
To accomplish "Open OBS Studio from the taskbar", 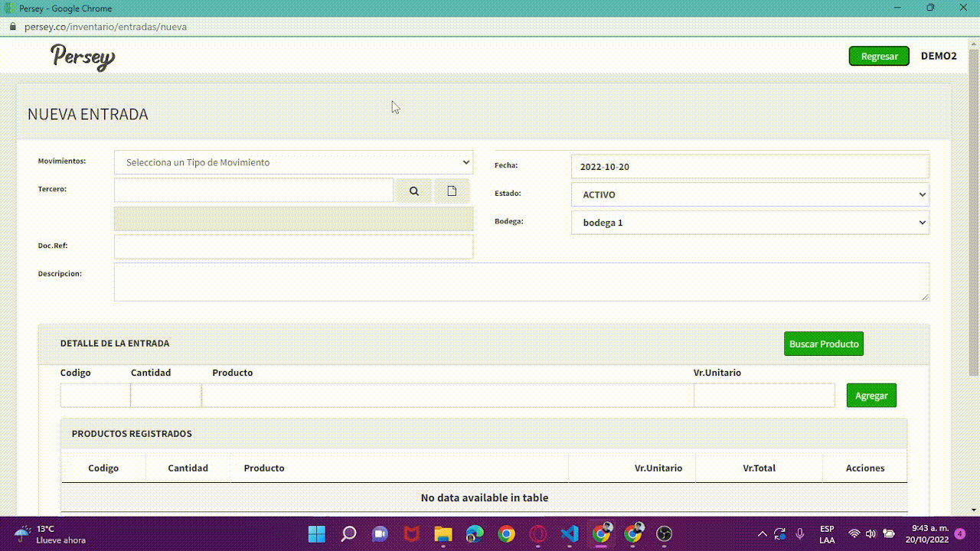I will pyautogui.click(x=665, y=533).
